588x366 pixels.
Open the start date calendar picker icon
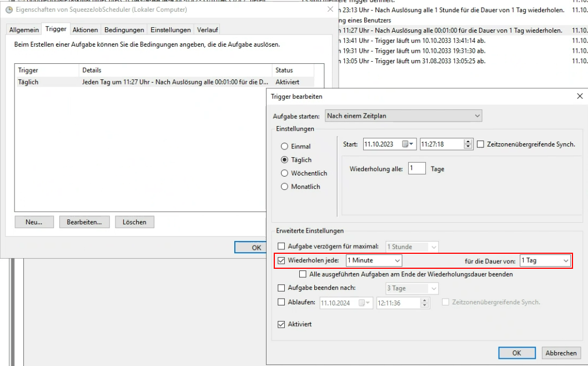point(408,144)
